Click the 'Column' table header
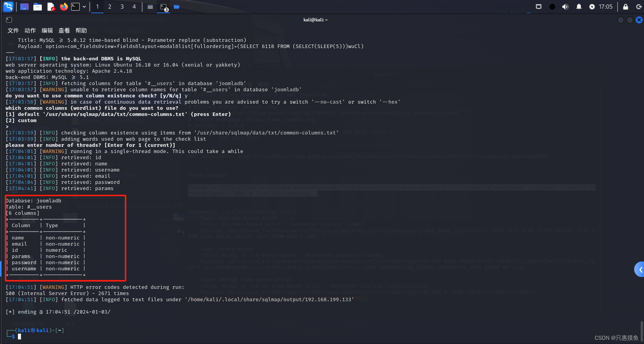The width and height of the screenshot is (644, 344). (21, 225)
